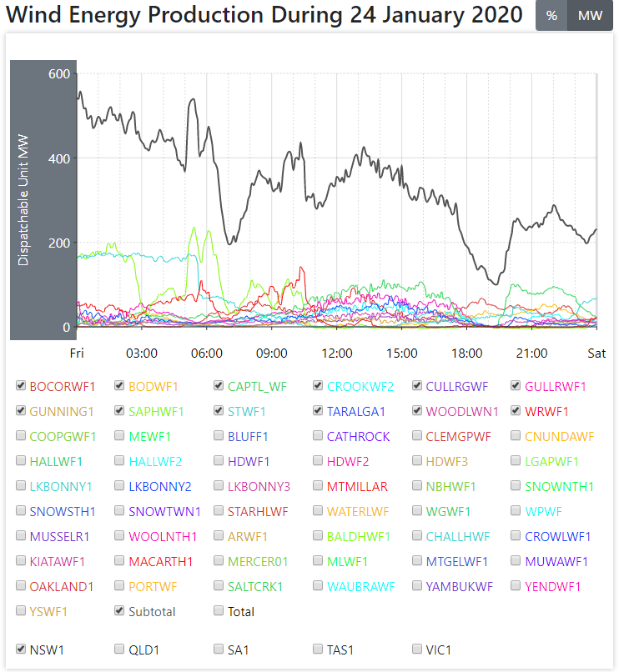Click the Dispatchable Unit MW axis label
Screen dimensions: 619x672
click(x=23, y=200)
